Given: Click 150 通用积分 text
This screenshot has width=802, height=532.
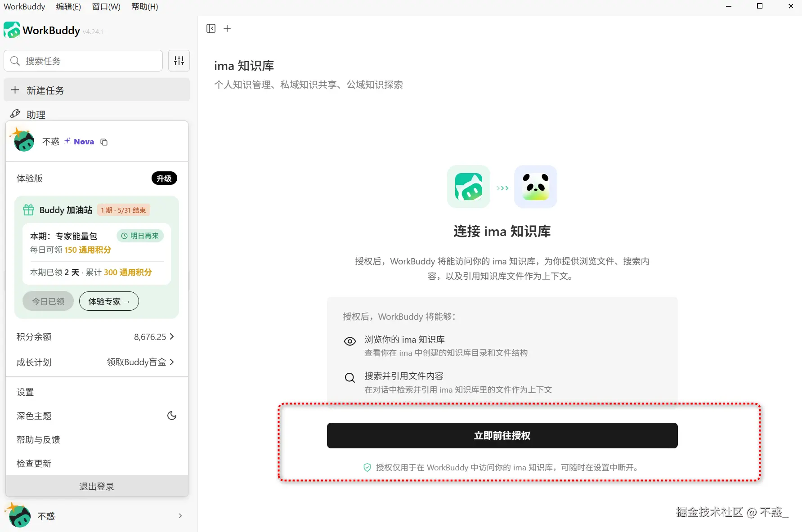Looking at the screenshot, I should pyautogui.click(x=88, y=250).
